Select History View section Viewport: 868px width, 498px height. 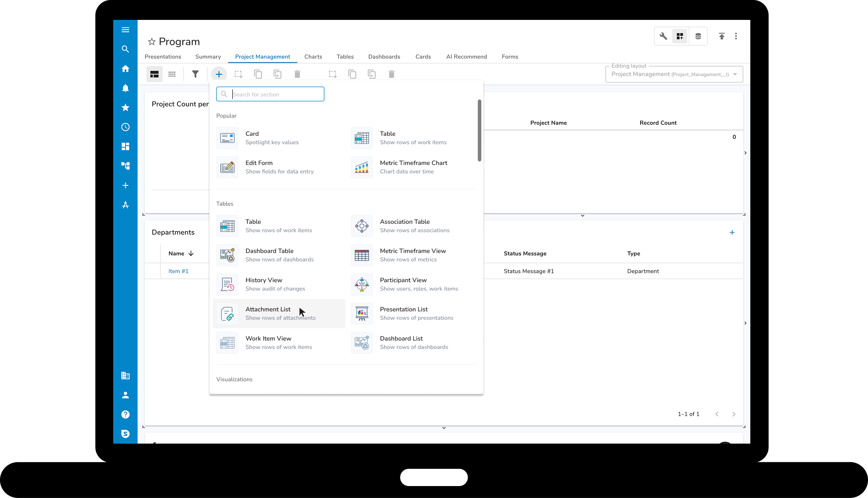[280, 284]
